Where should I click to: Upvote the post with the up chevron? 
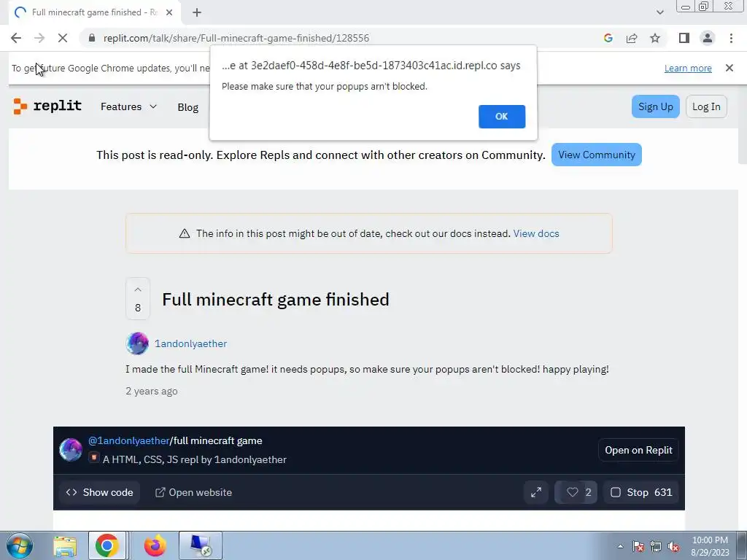click(138, 289)
